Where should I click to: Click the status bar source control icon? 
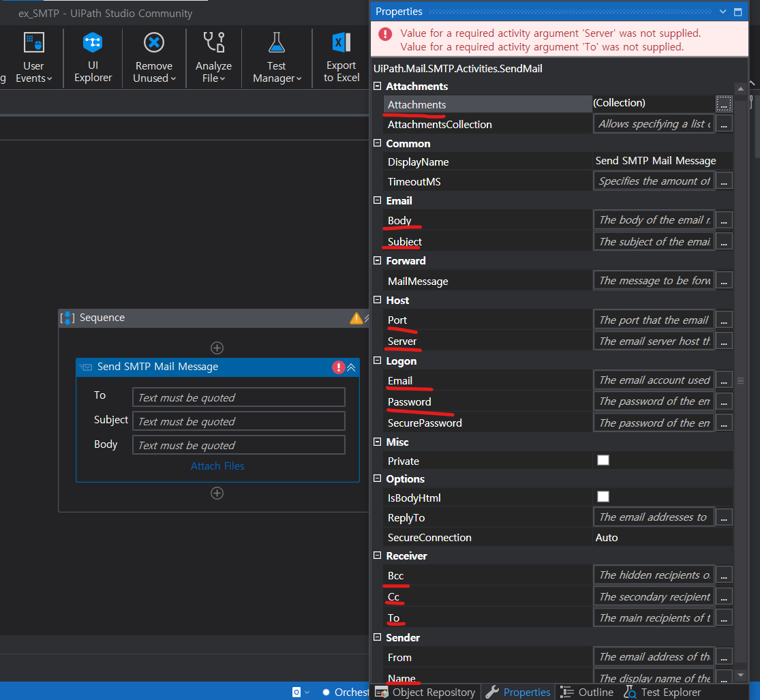point(297,693)
